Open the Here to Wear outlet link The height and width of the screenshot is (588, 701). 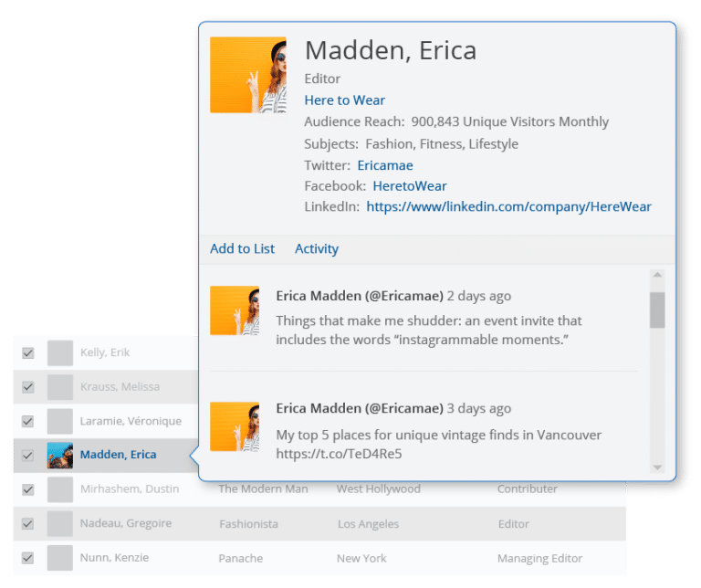[344, 100]
